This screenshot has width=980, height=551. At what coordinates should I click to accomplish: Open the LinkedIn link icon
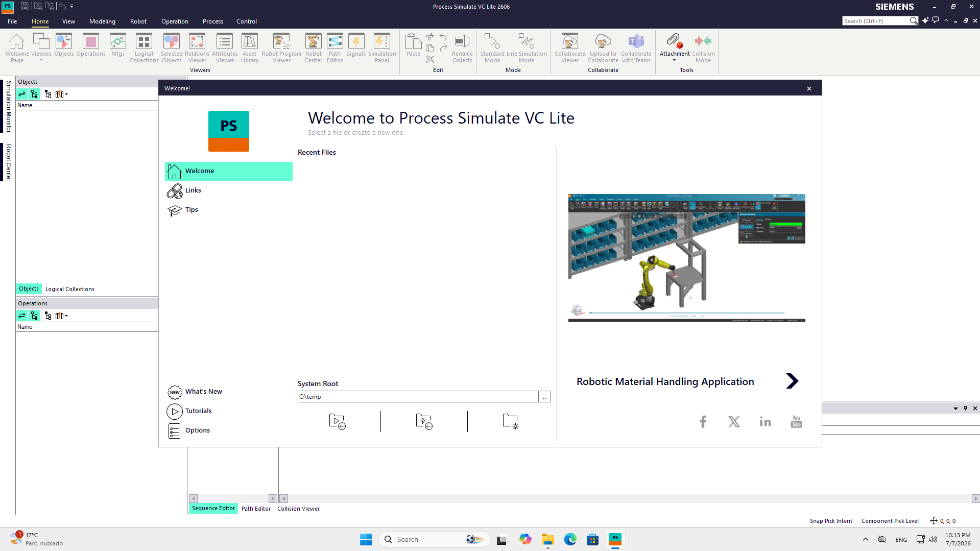coord(765,422)
